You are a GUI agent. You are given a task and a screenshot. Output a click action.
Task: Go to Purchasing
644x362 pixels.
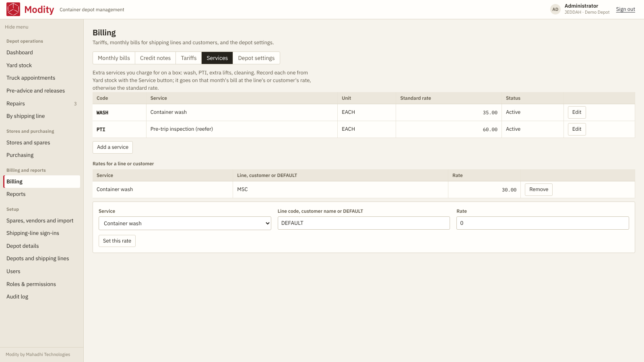(42, 155)
